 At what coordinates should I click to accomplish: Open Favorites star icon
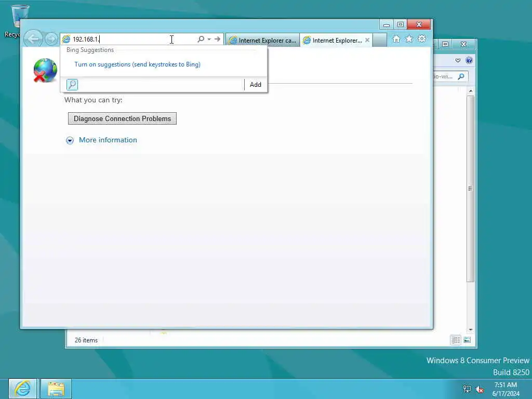pos(409,39)
